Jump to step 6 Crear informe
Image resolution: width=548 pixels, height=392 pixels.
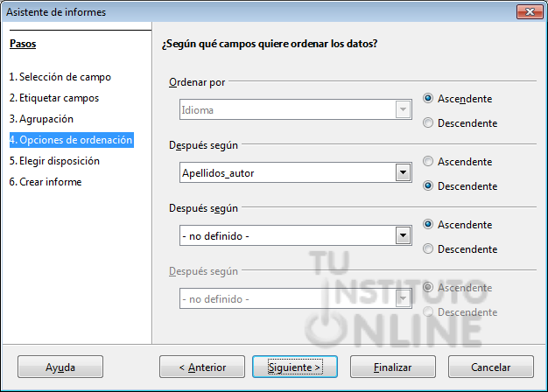(x=46, y=182)
